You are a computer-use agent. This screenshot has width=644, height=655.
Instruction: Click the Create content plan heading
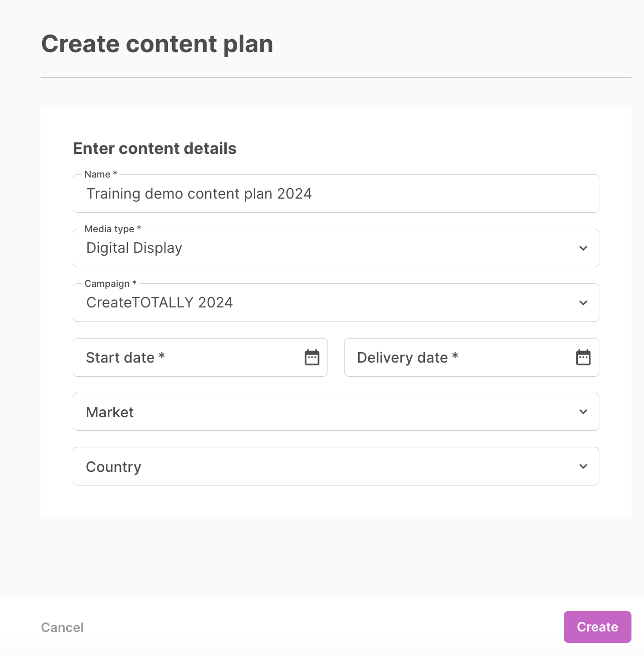157,44
